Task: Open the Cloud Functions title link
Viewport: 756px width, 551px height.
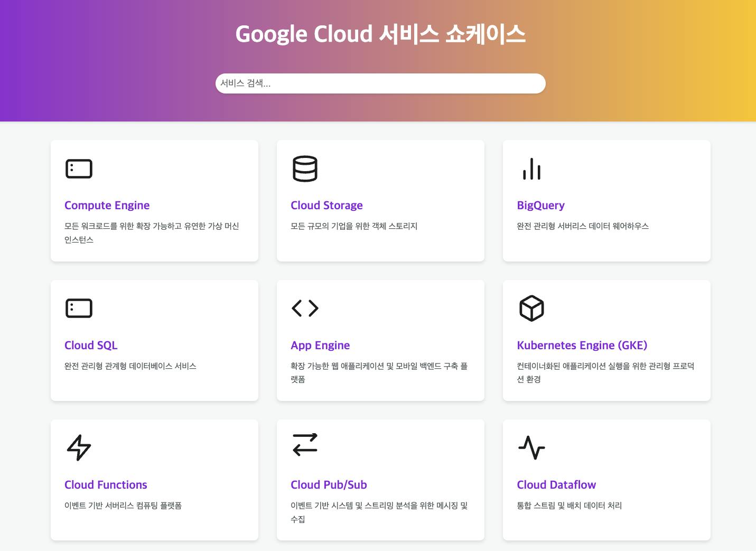Action: point(106,485)
